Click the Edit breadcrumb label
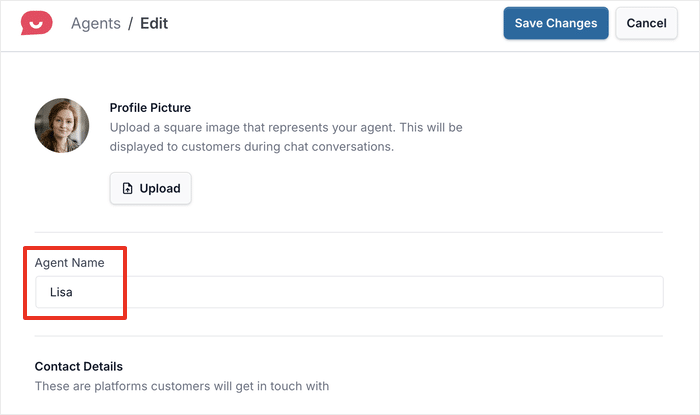This screenshot has width=700, height=415. click(x=154, y=23)
